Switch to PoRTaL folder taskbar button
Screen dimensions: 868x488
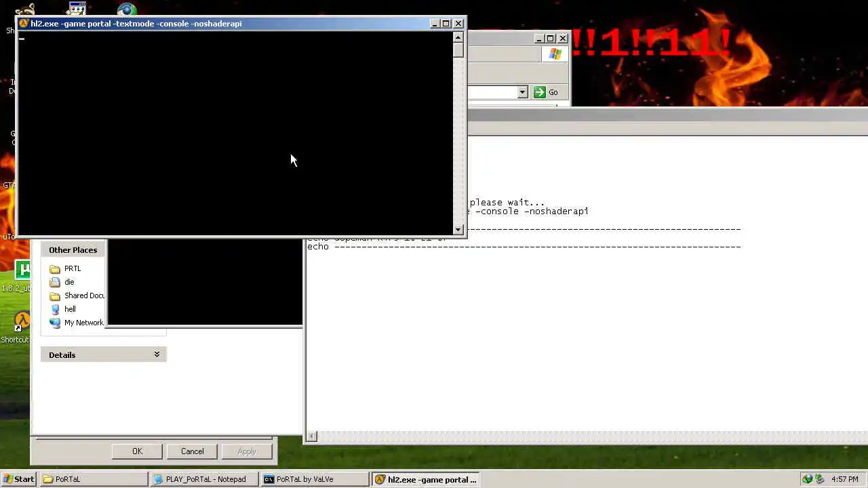(x=94, y=479)
